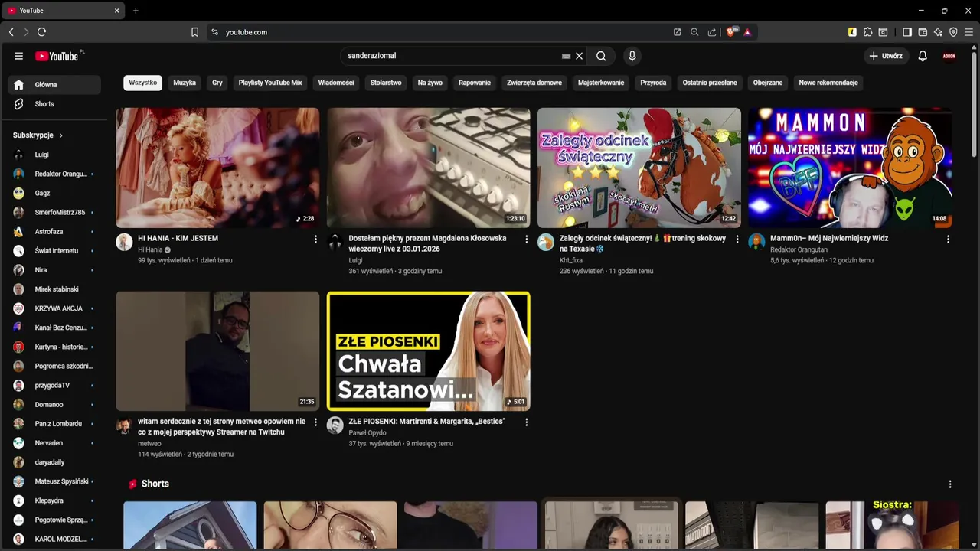Open the first Shorts thumbnail
The width and height of the screenshot is (980, 551).
click(190, 525)
